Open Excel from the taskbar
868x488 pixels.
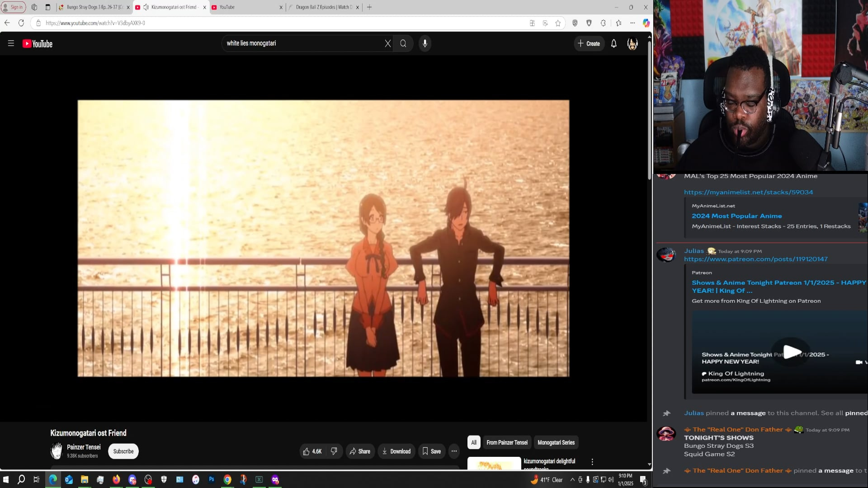259,479
